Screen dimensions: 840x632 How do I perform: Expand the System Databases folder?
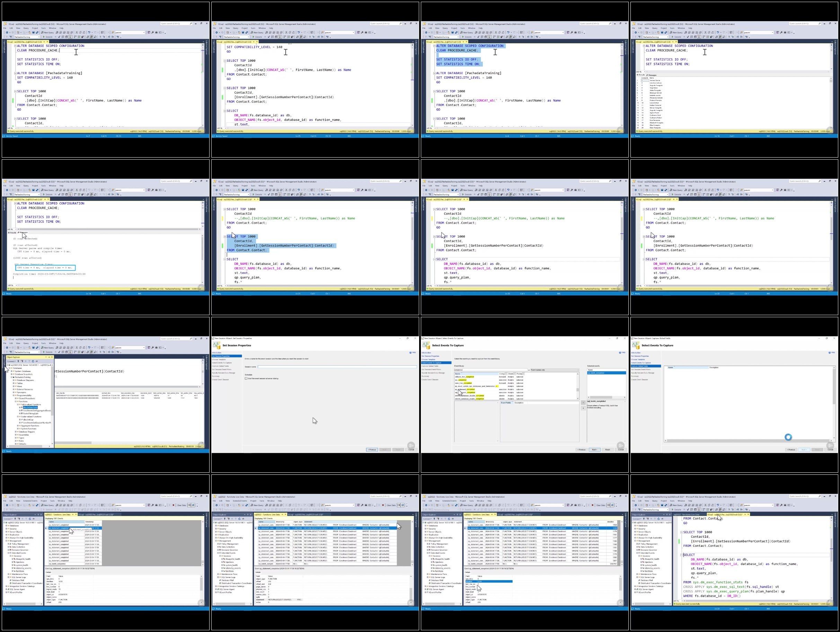11,371
